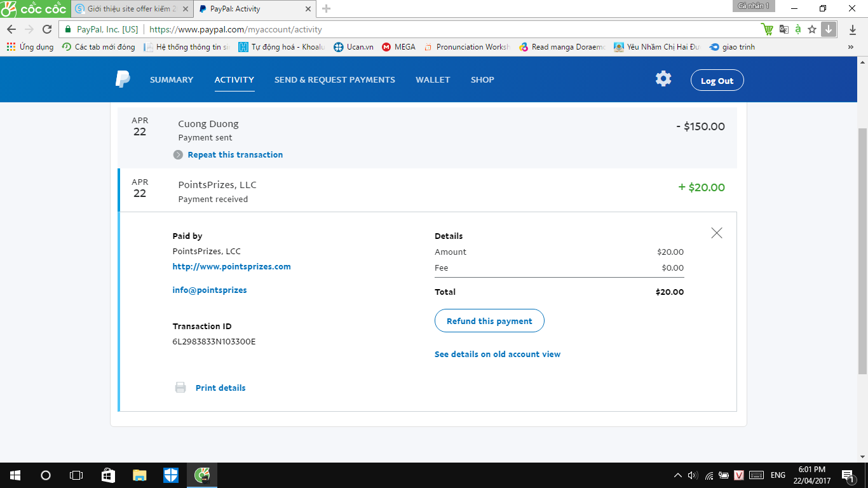Open the Shop page

click(x=482, y=80)
